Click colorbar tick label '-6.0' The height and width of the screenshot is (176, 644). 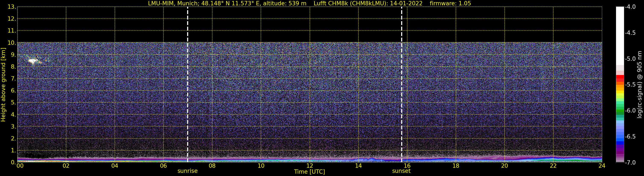tap(630, 111)
